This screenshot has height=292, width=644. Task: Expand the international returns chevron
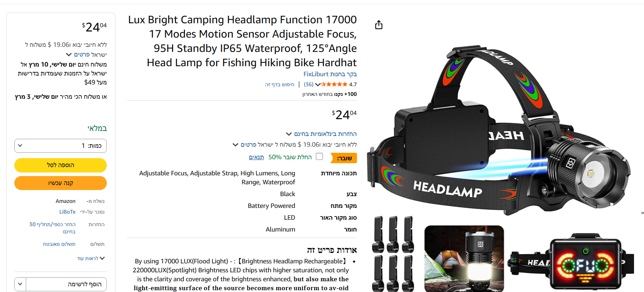pyautogui.click(x=289, y=134)
